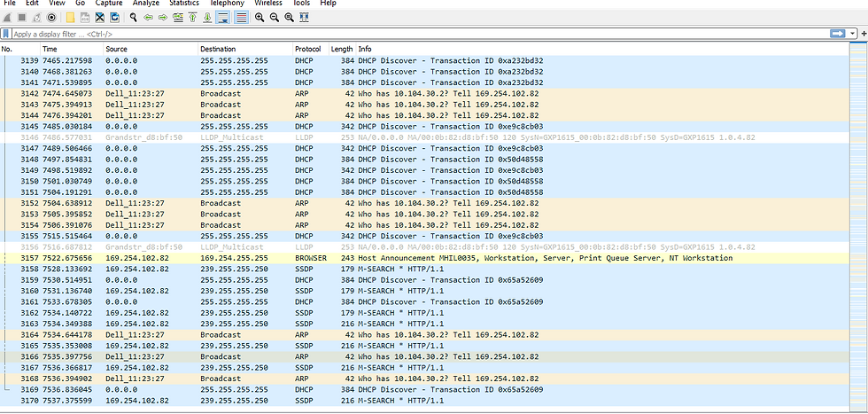Open the File menu
868x414 pixels.
click(x=10, y=4)
